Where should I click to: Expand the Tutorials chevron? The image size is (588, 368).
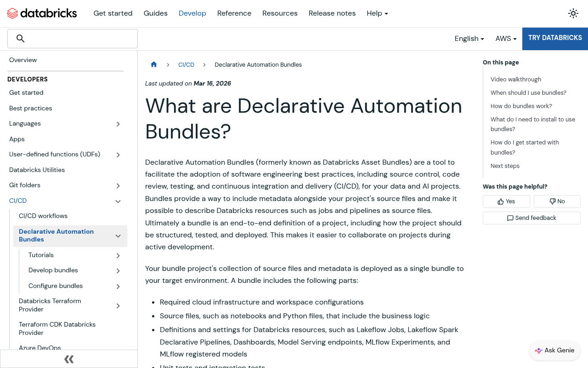click(118, 256)
